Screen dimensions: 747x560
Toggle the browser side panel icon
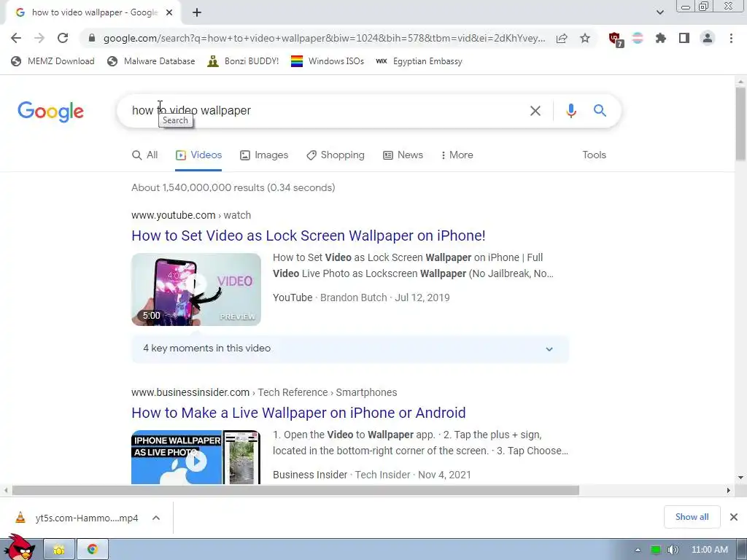[684, 38]
